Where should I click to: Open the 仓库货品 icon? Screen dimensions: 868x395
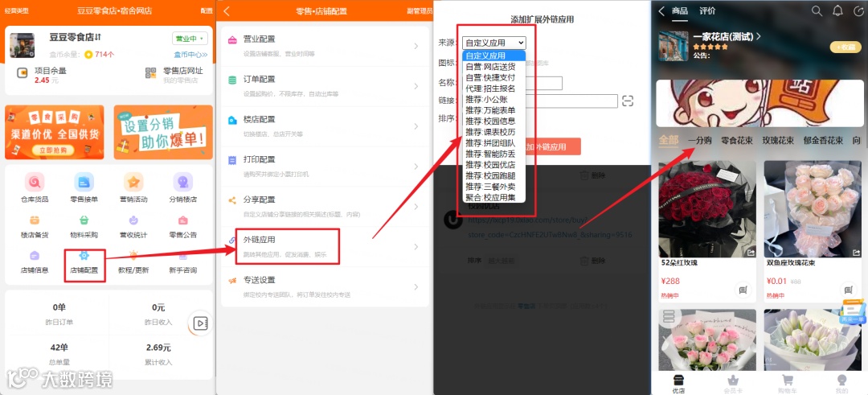coord(35,182)
